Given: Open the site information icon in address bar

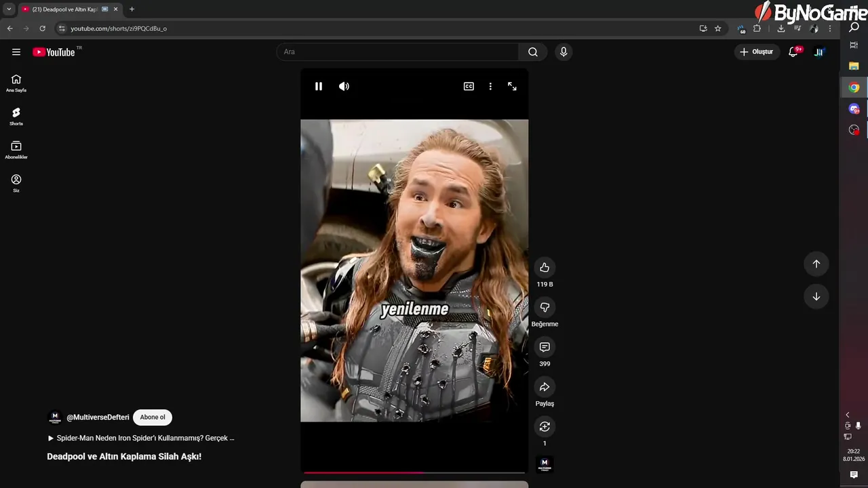Looking at the screenshot, I should click(62, 28).
